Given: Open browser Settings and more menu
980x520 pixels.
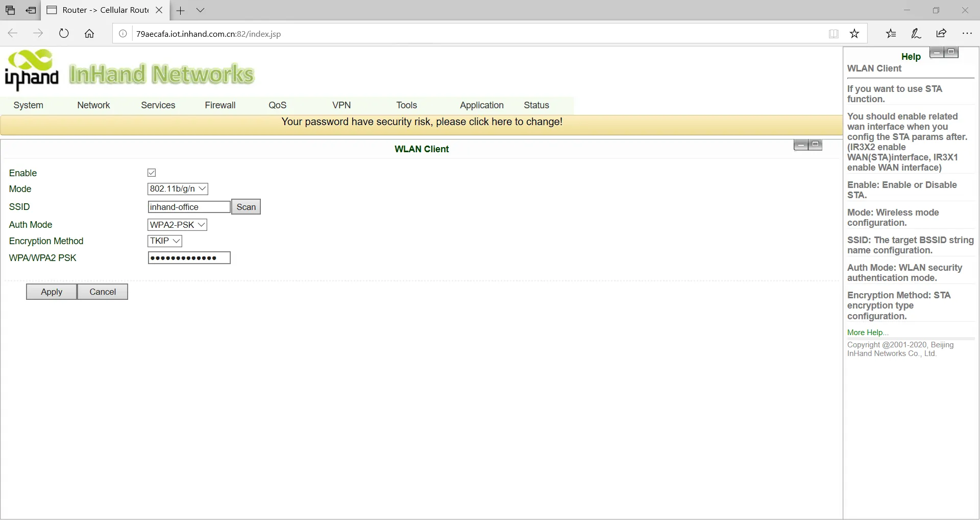Looking at the screenshot, I should pos(967,34).
